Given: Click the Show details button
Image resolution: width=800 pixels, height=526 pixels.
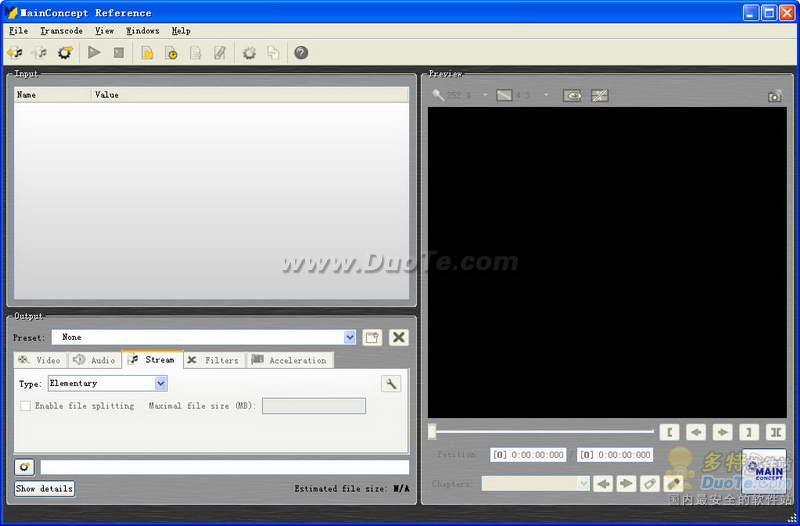Looking at the screenshot, I should click(44, 489).
